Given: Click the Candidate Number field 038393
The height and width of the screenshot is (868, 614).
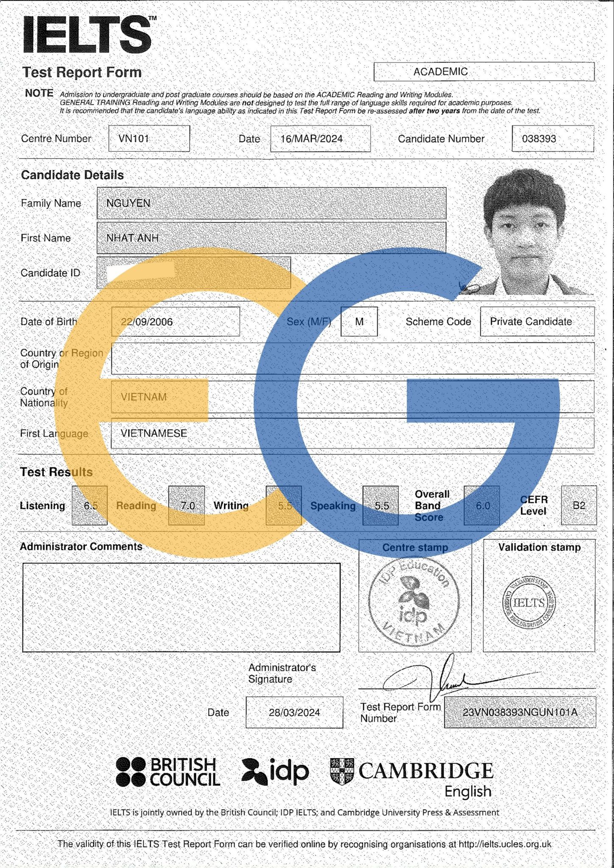Looking at the screenshot, I should [x=553, y=139].
